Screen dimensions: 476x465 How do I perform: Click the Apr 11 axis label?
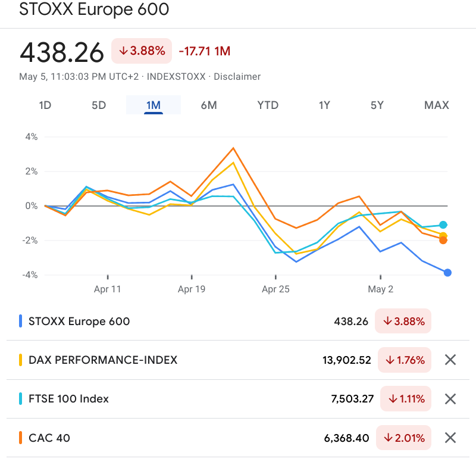click(x=108, y=289)
